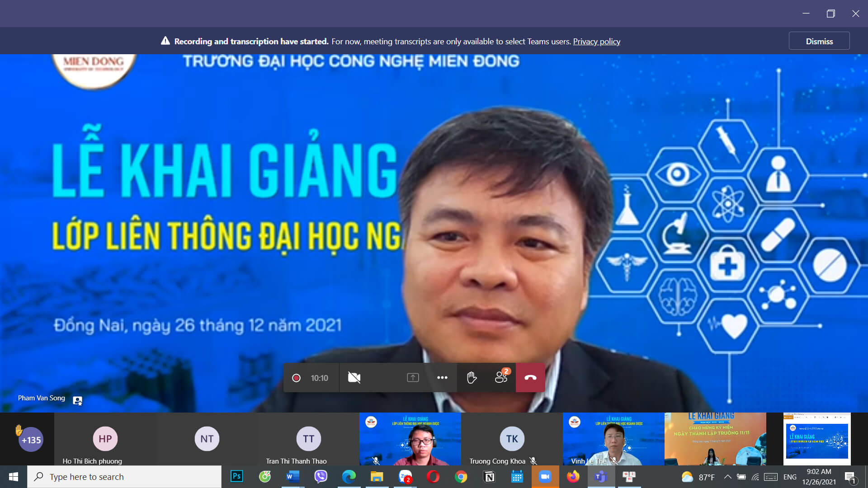Viewport: 868px width, 488px height.
Task: Open the Start menu
Action: 13,476
